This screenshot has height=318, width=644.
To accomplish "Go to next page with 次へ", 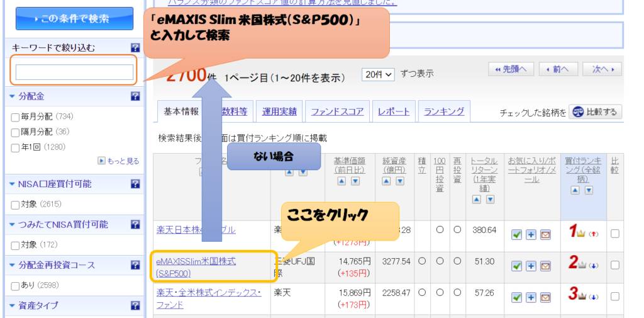I will point(602,69).
